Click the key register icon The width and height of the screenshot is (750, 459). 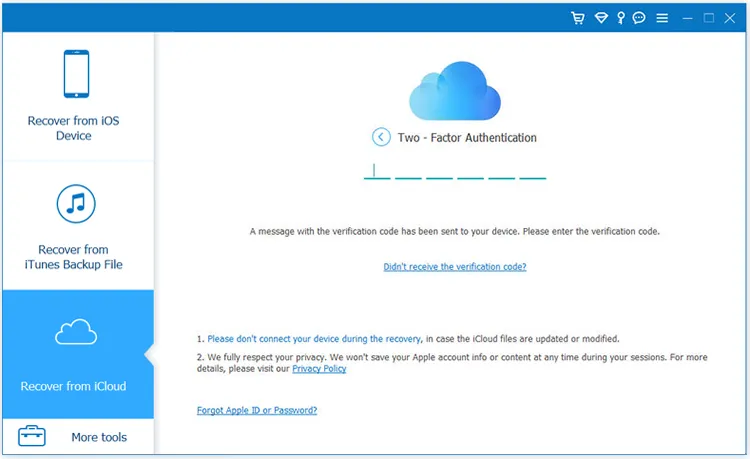pyautogui.click(x=621, y=18)
